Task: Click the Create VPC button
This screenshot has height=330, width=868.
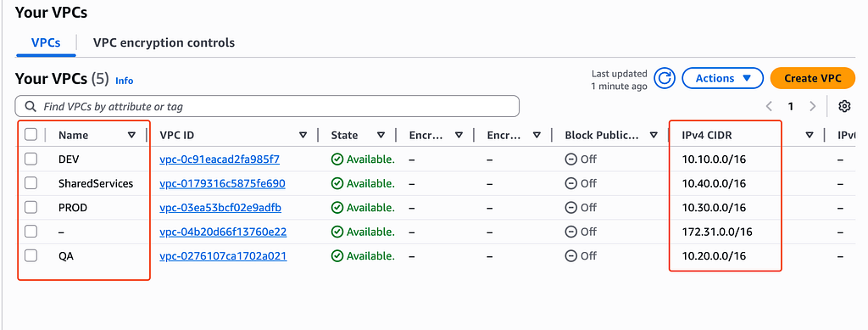Action: pos(813,79)
